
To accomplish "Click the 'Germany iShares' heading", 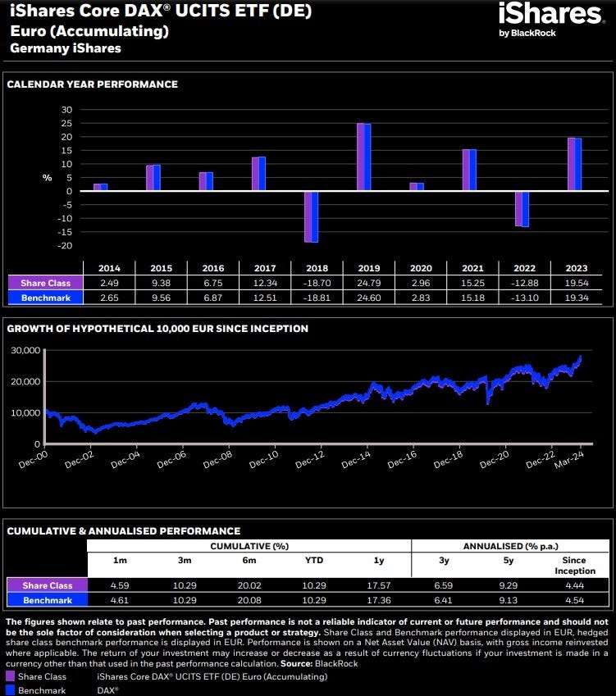I will (x=66, y=48).
